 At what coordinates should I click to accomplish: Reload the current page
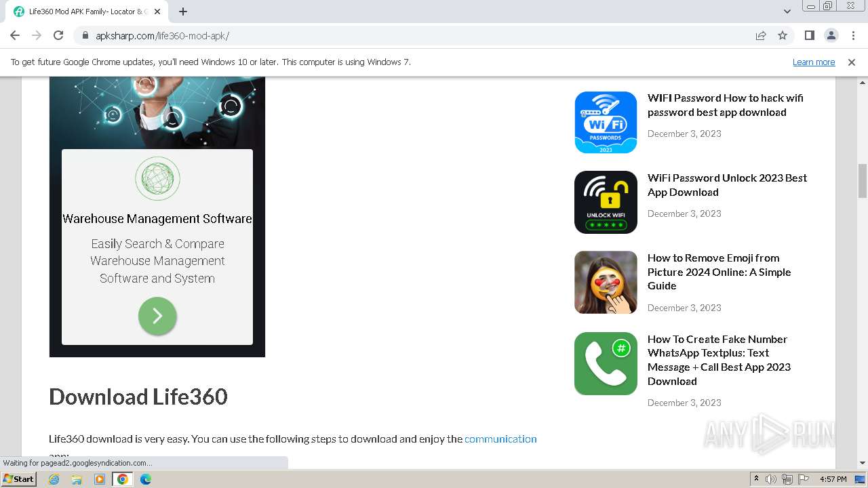[58, 35]
